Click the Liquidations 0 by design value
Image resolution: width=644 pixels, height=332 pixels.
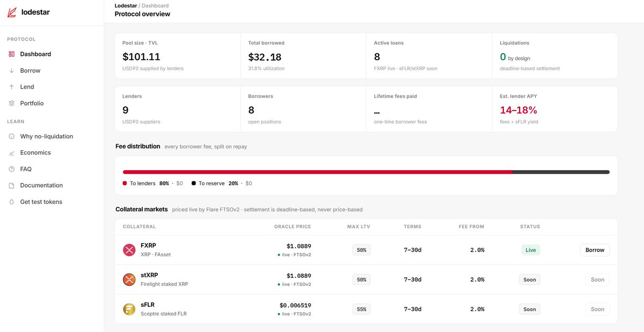[x=515, y=57]
